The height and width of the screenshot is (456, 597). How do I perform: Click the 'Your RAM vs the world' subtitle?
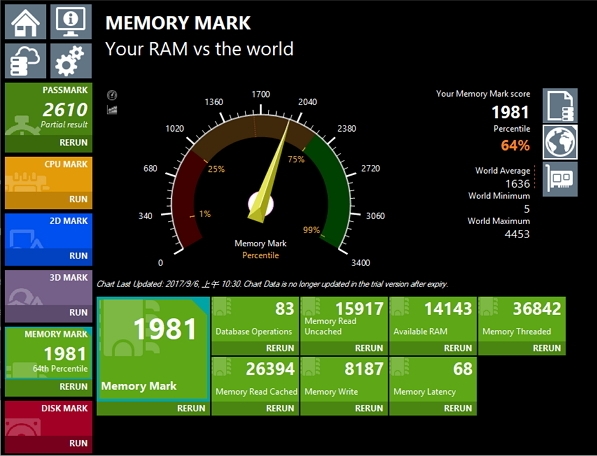tap(199, 49)
